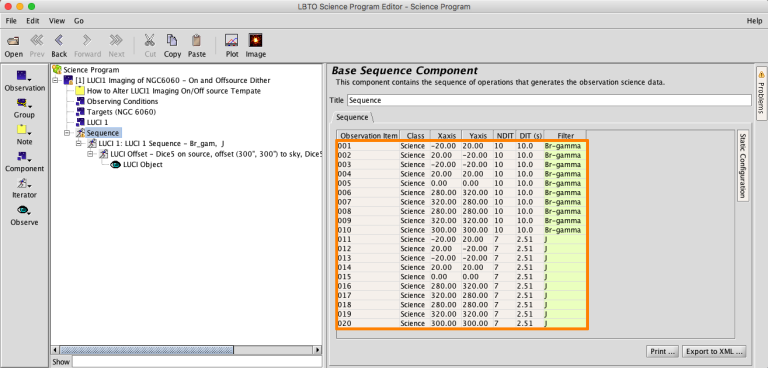This screenshot has width=768, height=368.
Task: Click Export to XML button
Action: pos(714,351)
